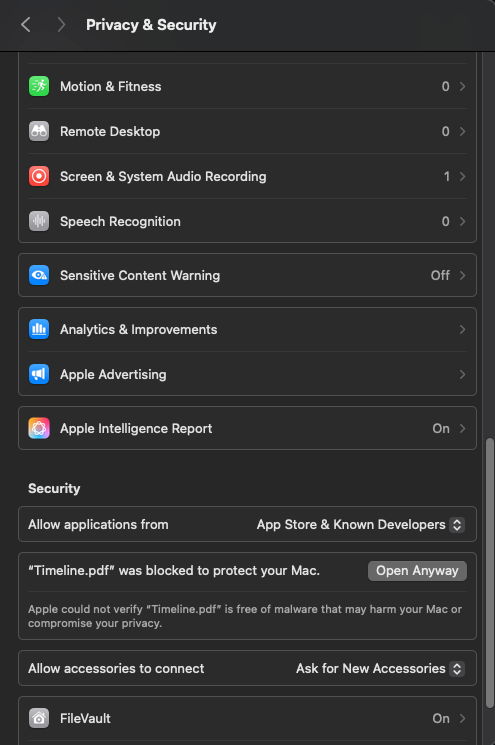Go forward with the right arrow

coord(61,25)
